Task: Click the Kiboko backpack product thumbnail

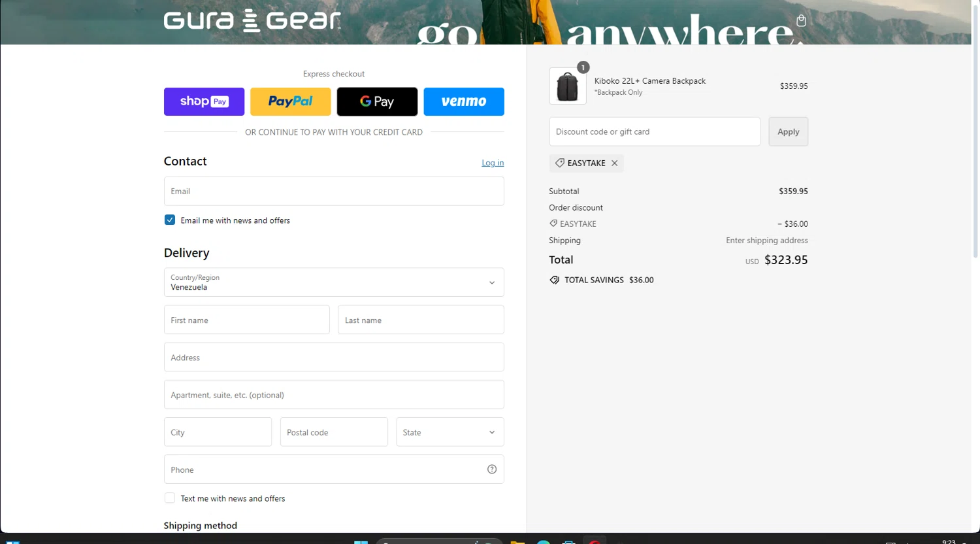Action: (x=568, y=86)
